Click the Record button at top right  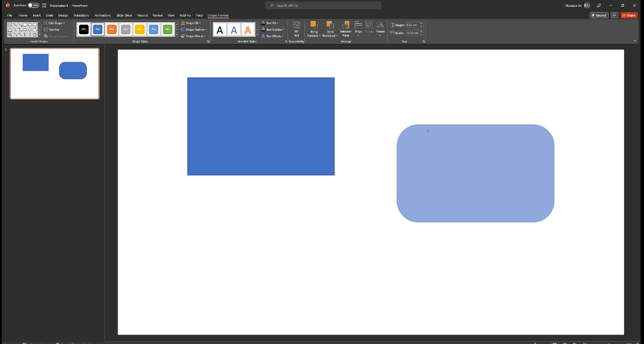599,15
